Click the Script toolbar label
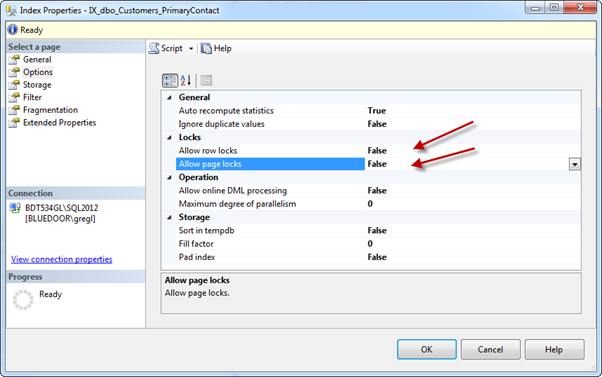 [172, 49]
